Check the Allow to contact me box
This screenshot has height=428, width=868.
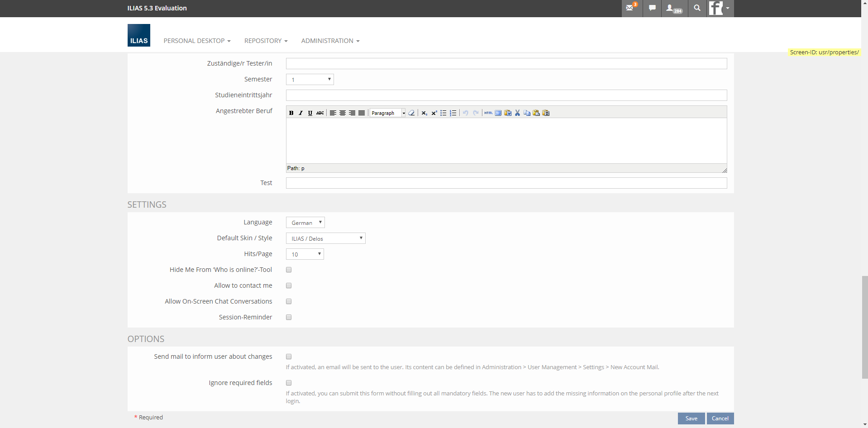pos(289,286)
